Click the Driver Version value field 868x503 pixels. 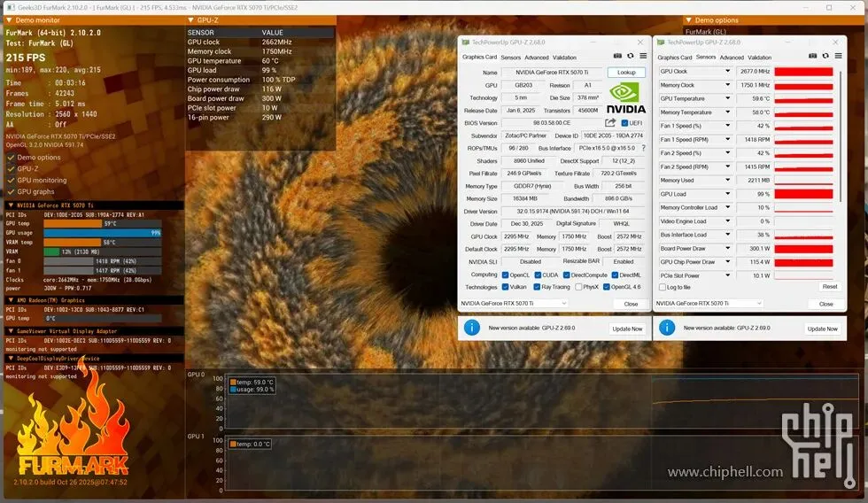[573, 212]
